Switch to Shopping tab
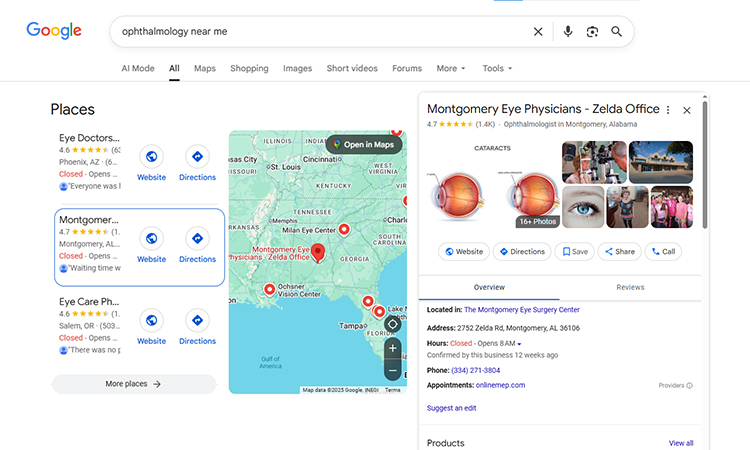 pos(249,68)
